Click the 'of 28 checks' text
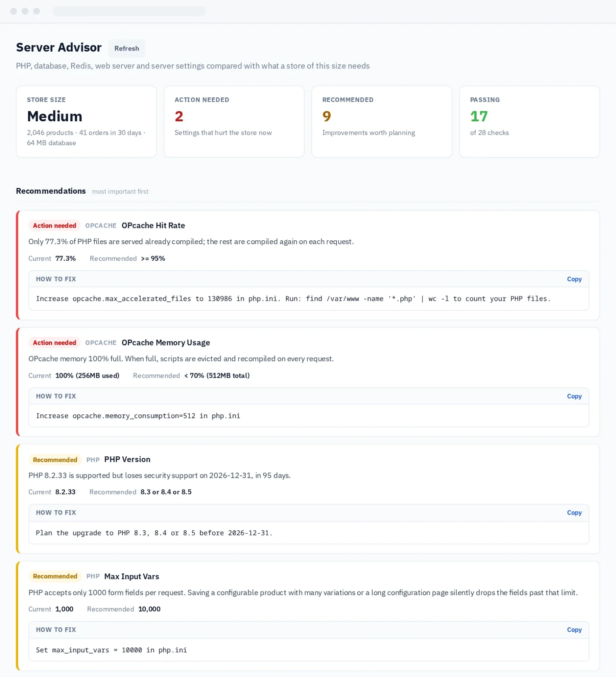 click(489, 132)
